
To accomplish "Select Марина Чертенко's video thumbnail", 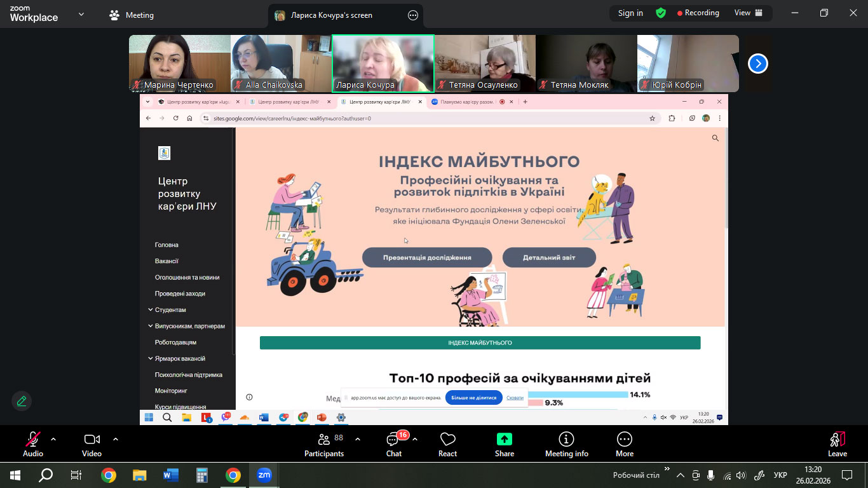I will [179, 64].
